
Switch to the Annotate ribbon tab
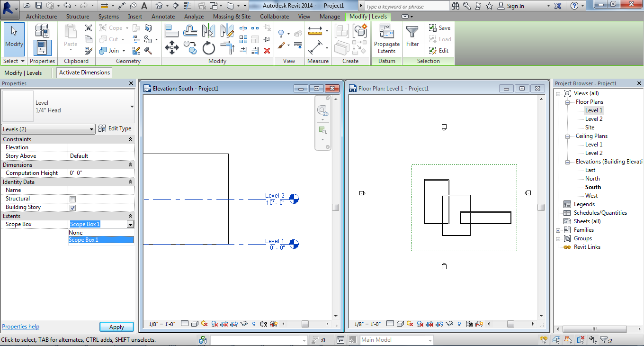pos(163,17)
